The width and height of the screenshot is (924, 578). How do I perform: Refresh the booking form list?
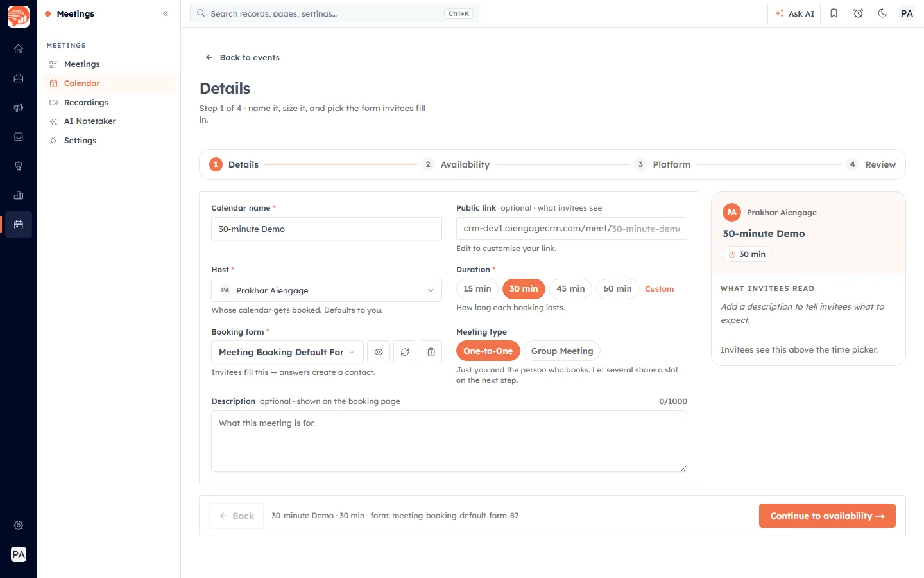[x=405, y=352]
